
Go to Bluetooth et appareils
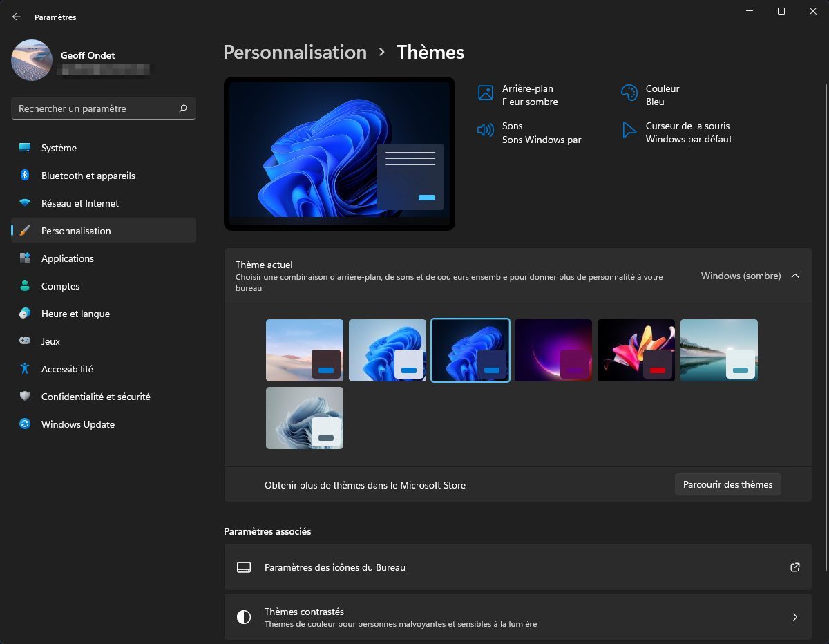pos(104,176)
